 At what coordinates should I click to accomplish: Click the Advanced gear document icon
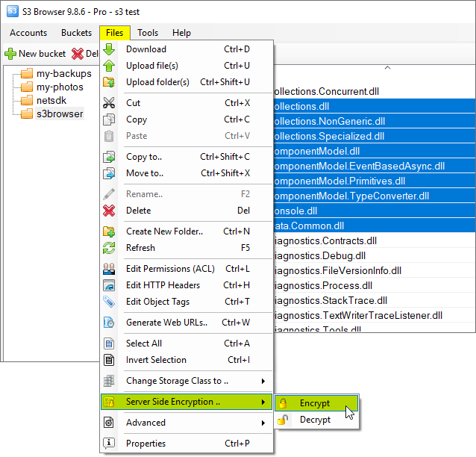tap(109, 423)
